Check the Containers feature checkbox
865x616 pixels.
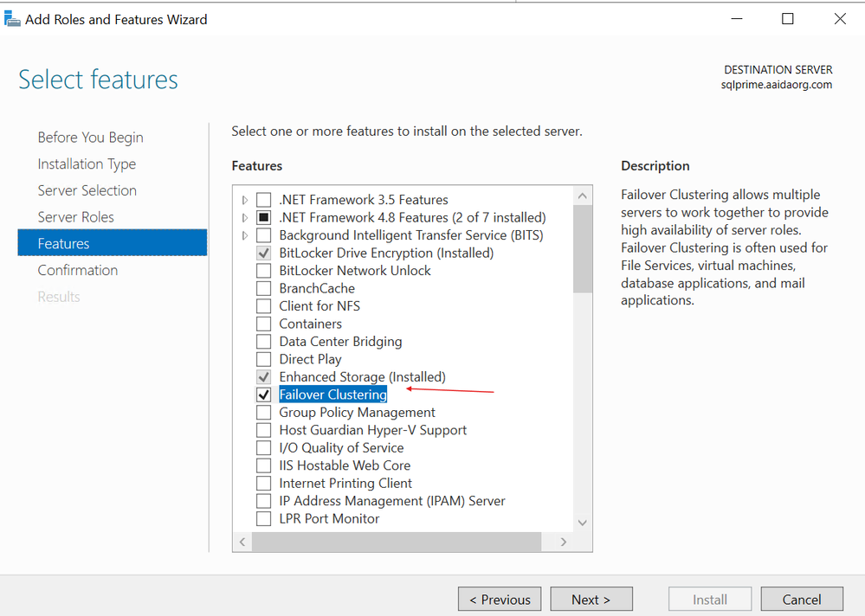(x=264, y=324)
